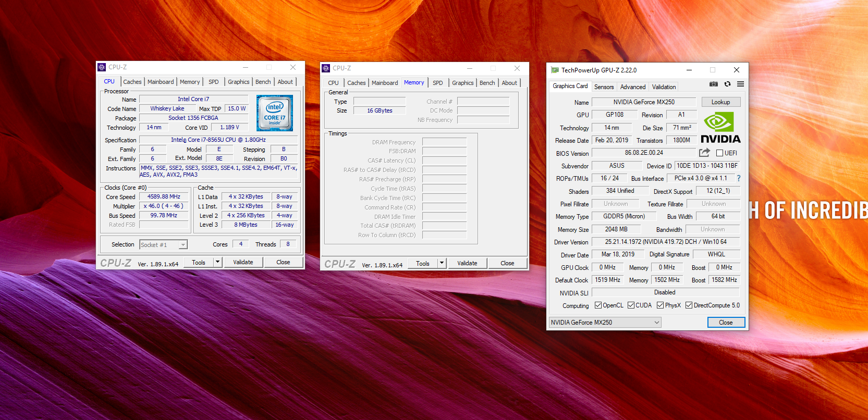868x420 pixels.
Task: Click the Level 3 cache value 8 MBytes
Action: tap(246, 225)
